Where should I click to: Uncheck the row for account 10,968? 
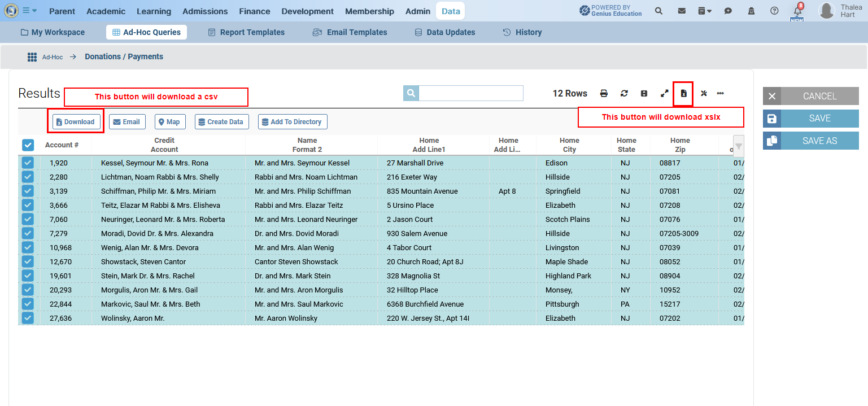(28, 247)
